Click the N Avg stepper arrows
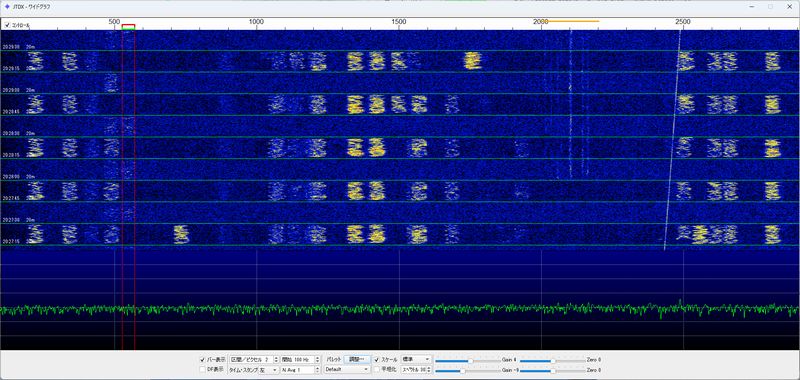The image size is (800, 380). point(317,370)
